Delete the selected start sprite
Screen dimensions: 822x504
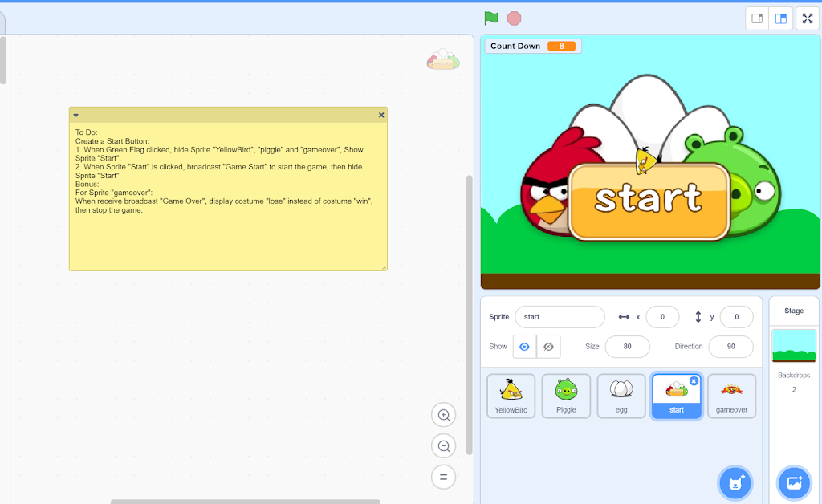[694, 381]
